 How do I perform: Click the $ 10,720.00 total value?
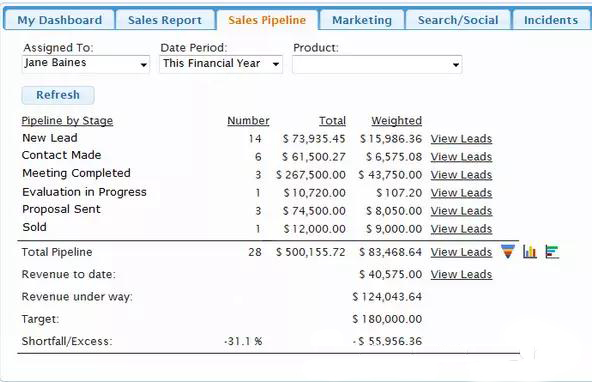[x=314, y=193]
